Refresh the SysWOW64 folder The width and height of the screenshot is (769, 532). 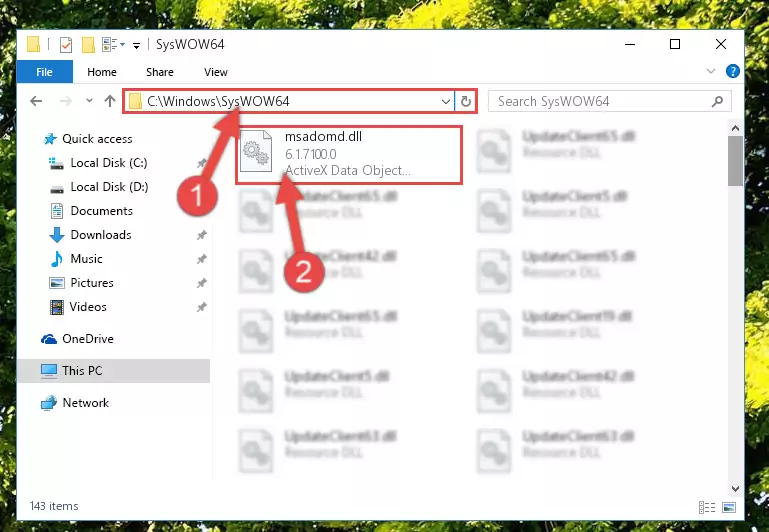click(x=466, y=101)
